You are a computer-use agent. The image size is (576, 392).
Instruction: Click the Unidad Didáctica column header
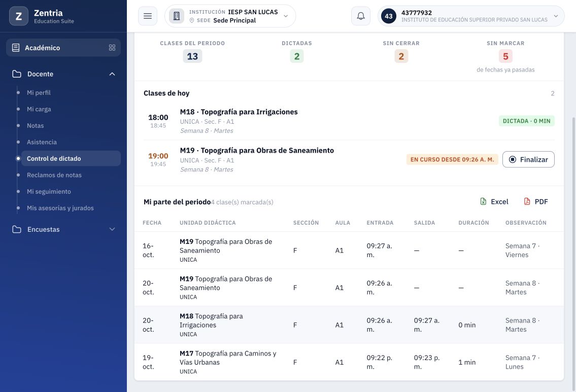[x=208, y=223]
